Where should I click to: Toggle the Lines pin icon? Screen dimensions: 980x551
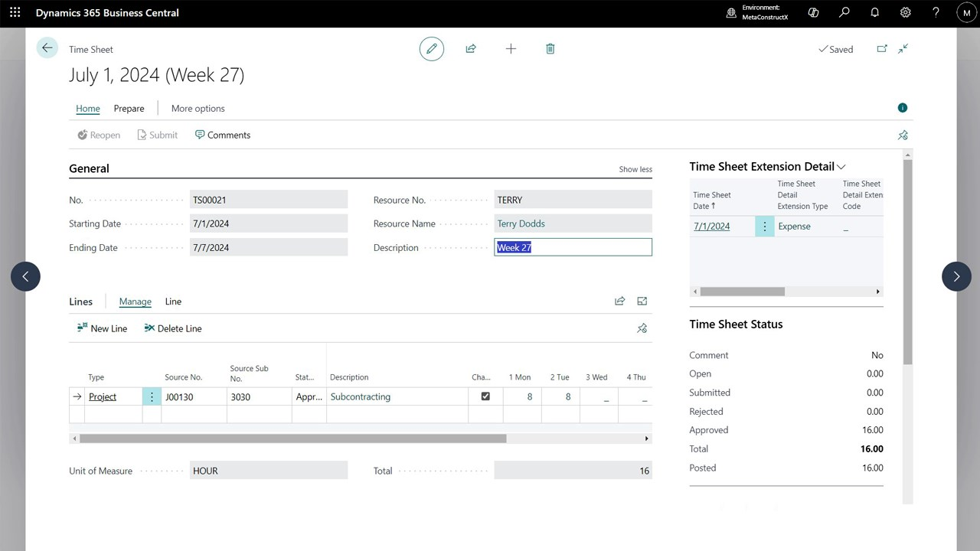(642, 328)
